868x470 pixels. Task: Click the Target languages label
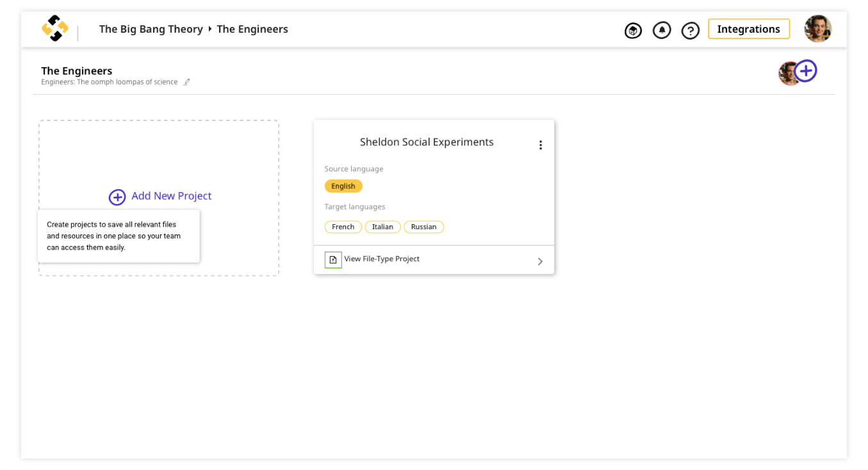[x=355, y=207]
